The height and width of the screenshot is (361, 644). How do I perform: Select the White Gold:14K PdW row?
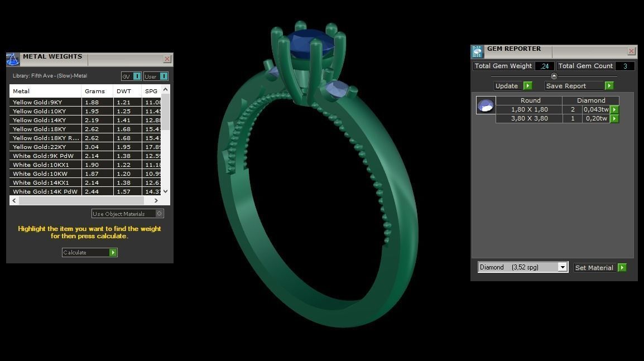pos(85,191)
